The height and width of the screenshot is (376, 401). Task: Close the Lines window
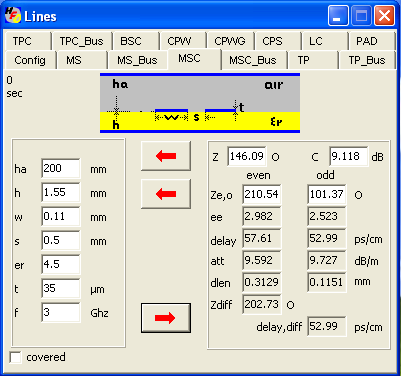click(x=384, y=15)
